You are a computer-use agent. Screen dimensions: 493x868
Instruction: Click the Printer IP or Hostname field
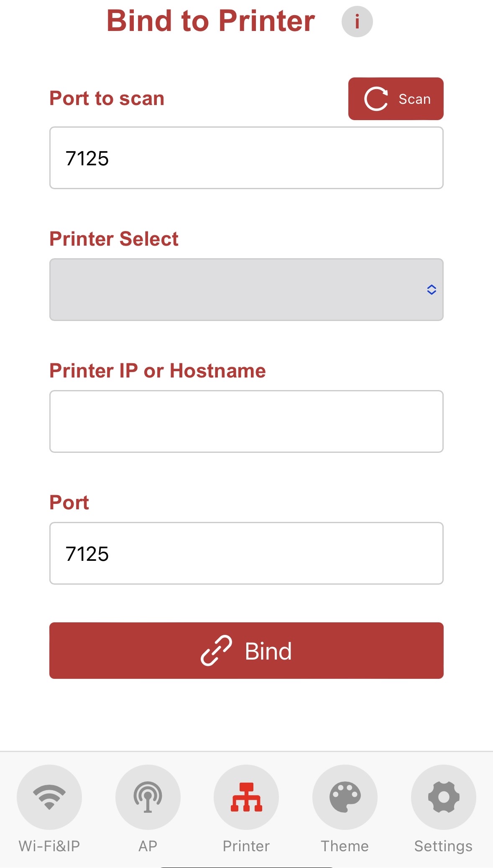246,421
